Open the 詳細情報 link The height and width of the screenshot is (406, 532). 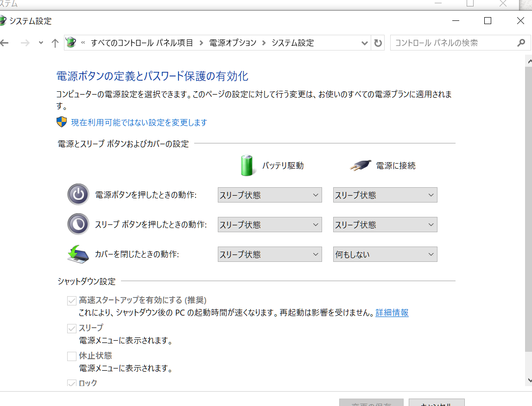click(x=392, y=312)
